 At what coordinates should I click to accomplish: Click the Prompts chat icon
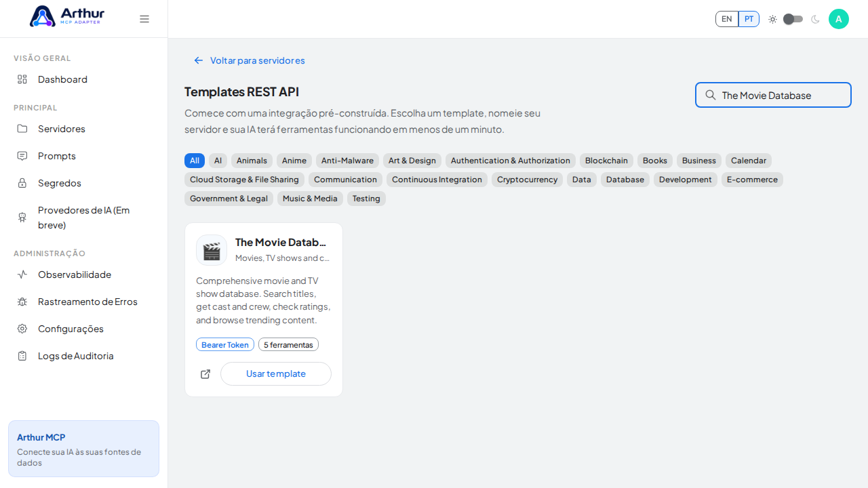22,156
